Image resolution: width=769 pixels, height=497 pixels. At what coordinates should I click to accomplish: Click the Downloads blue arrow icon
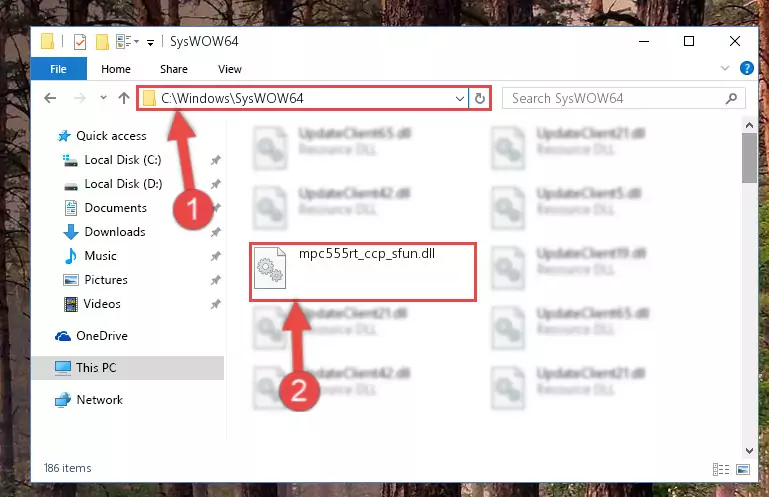[x=71, y=232]
